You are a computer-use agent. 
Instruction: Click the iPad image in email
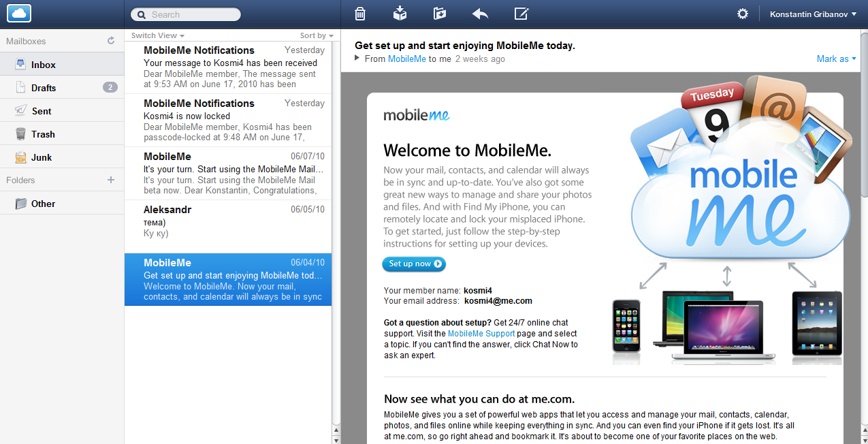(817, 323)
